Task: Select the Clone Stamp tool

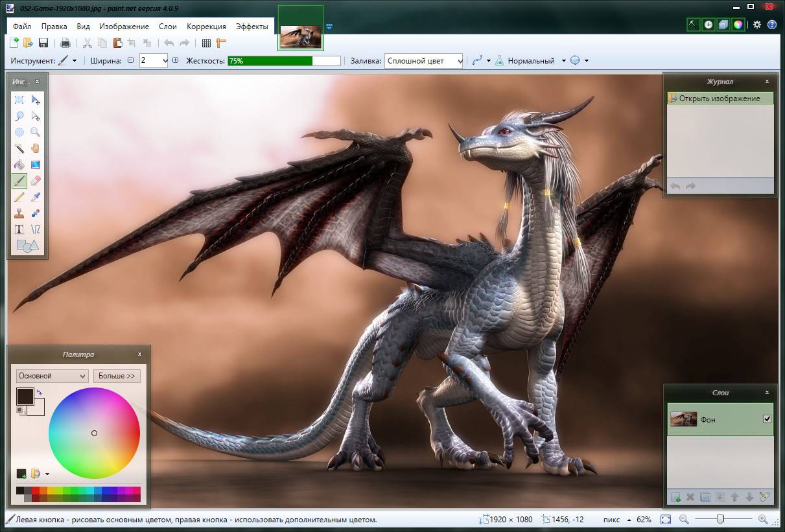Action: (19, 213)
